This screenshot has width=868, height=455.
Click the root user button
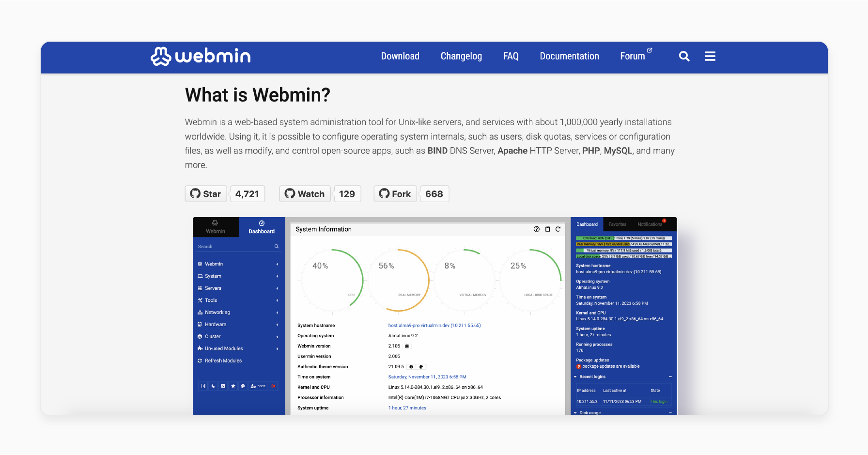click(258, 386)
